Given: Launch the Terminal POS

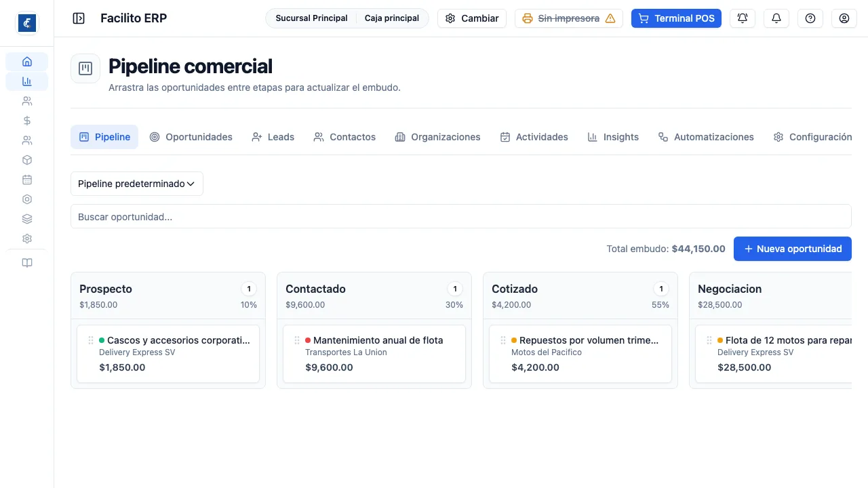Looking at the screenshot, I should coord(676,18).
